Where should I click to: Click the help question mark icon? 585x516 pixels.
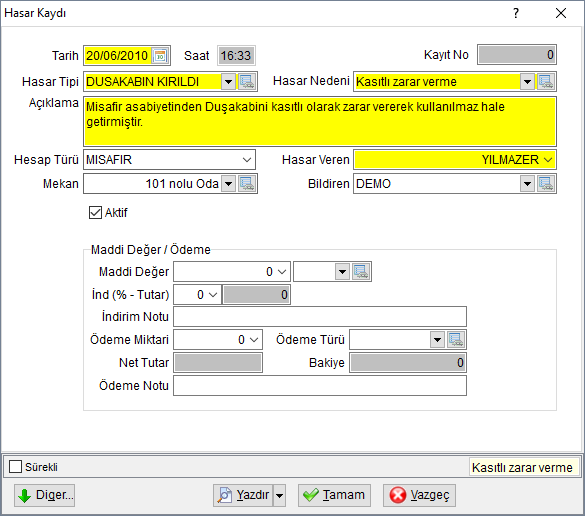[516, 13]
